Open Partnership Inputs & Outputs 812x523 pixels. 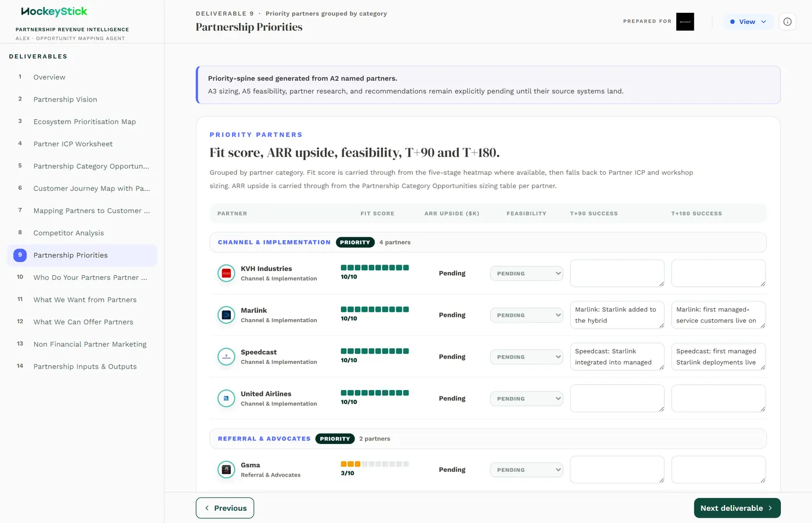tap(82, 366)
